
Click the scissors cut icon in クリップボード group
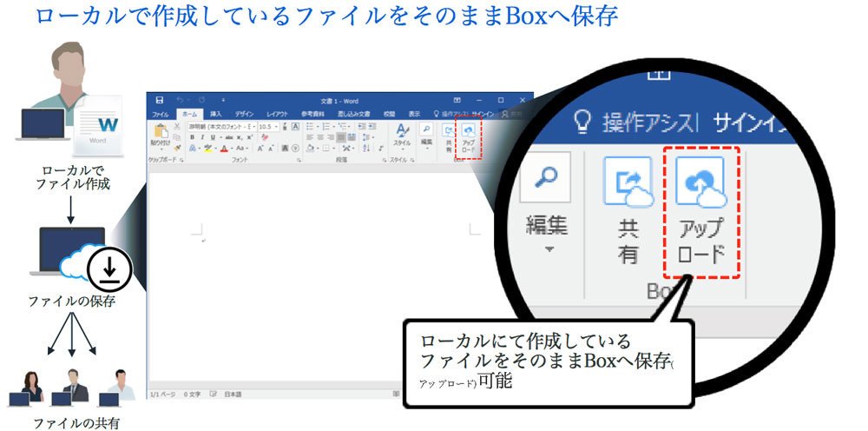pos(176,126)
